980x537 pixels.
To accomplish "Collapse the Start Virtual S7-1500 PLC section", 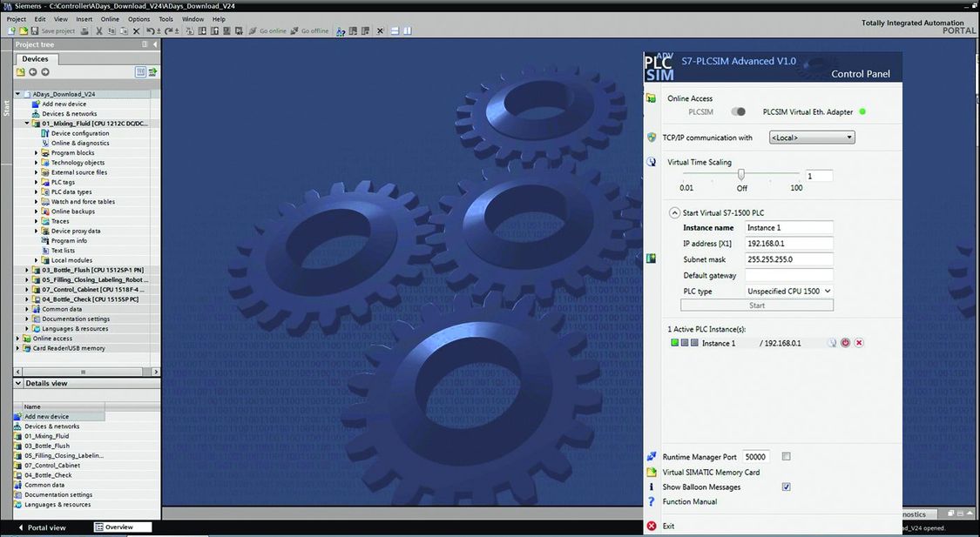I will pyautogui.click(x=674, y=213).
